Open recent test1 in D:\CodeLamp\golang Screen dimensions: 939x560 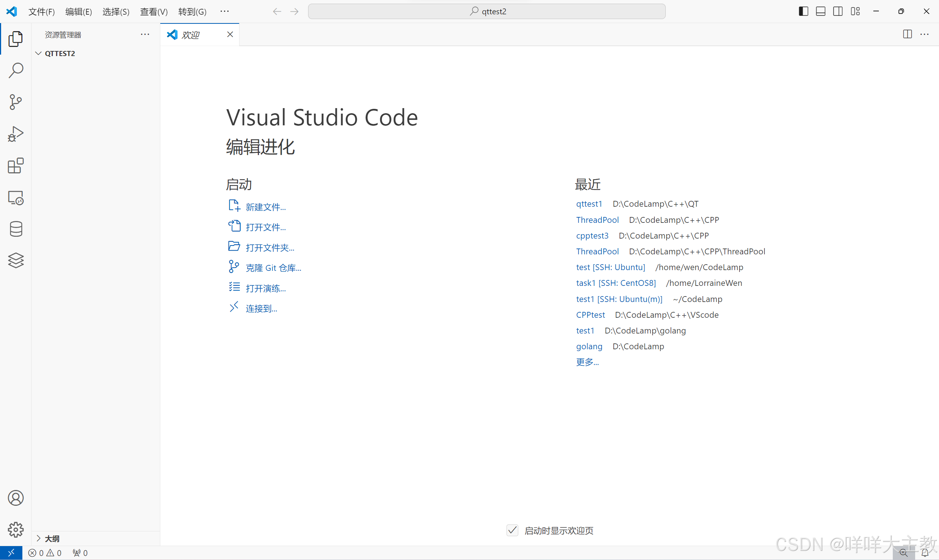pyautogui.click(x=585, y=331)
